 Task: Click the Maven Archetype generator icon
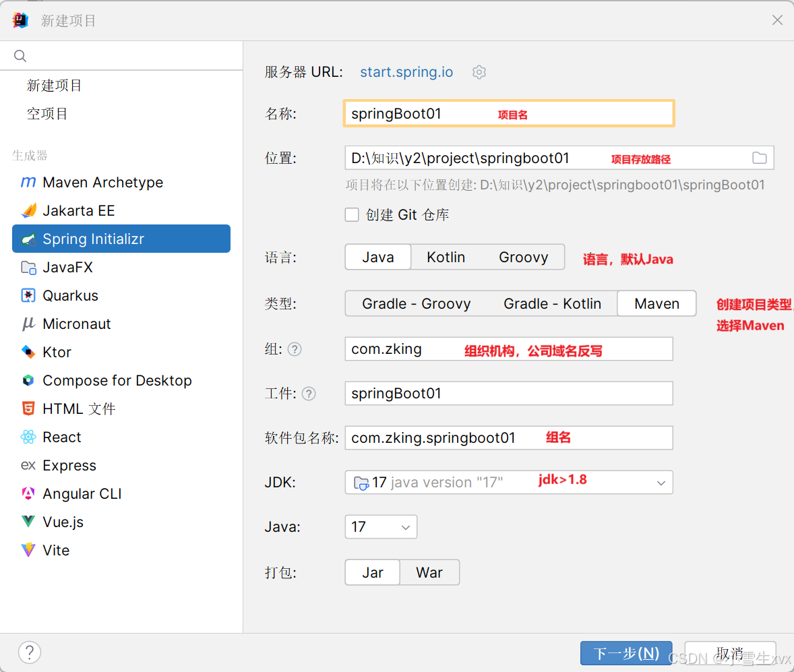pyautogui.click(x=28, y=182)
